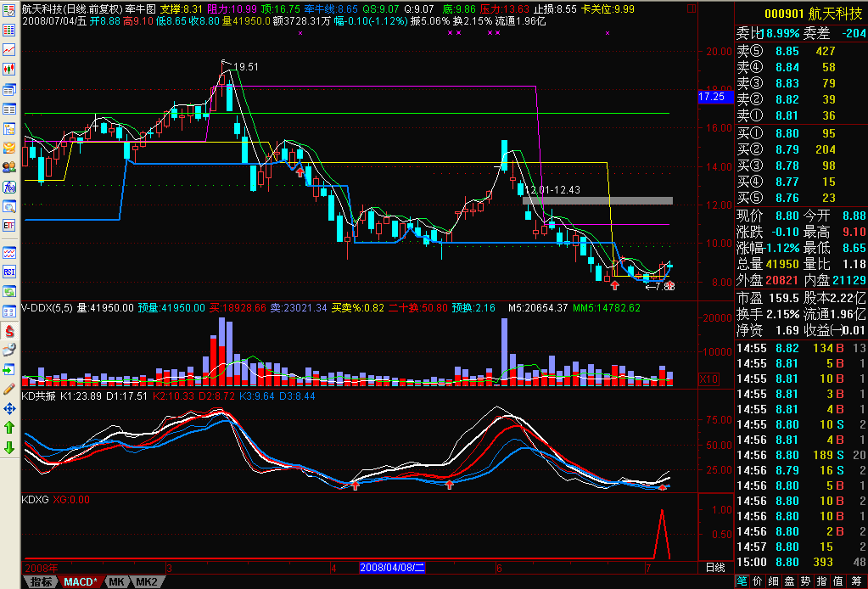The height and width of the screenshot is (589, 868).
Task: Open the two-column report list icon
Action: click(x=8, y=109)
